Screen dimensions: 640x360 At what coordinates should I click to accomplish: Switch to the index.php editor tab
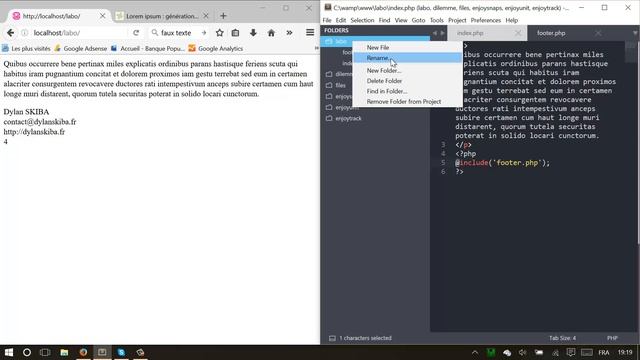(470, 33)
